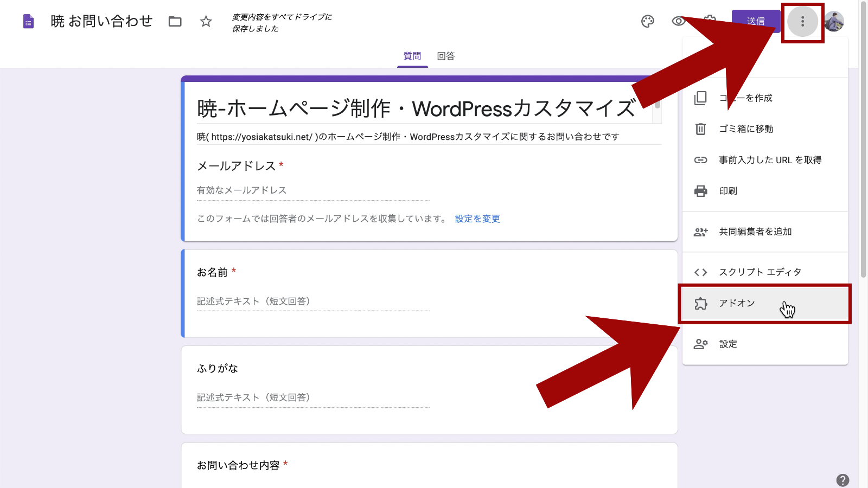
Task: Open the theme customization palette icon
Action: pyautogui.click(x=648, y=22)
